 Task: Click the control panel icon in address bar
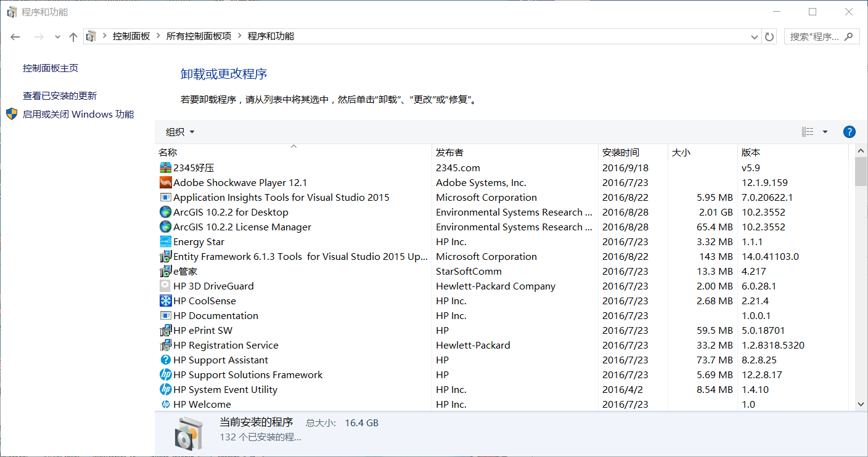tap(91, 36)
